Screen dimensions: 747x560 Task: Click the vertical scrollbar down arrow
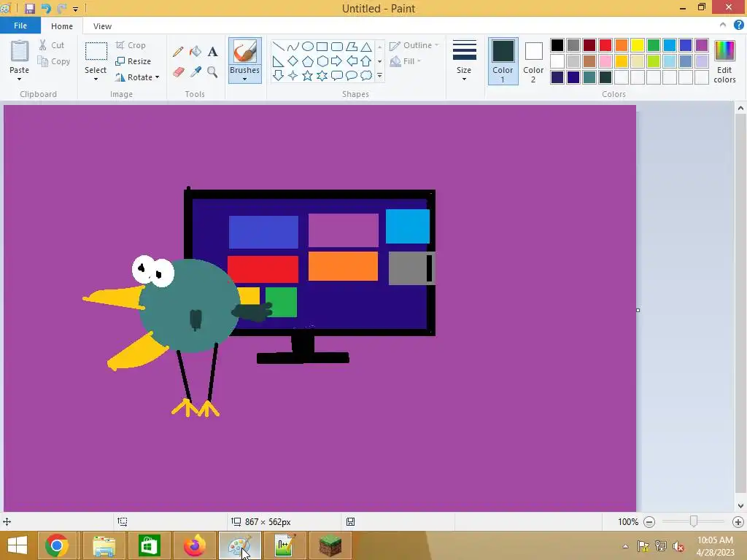coord(740,506)
